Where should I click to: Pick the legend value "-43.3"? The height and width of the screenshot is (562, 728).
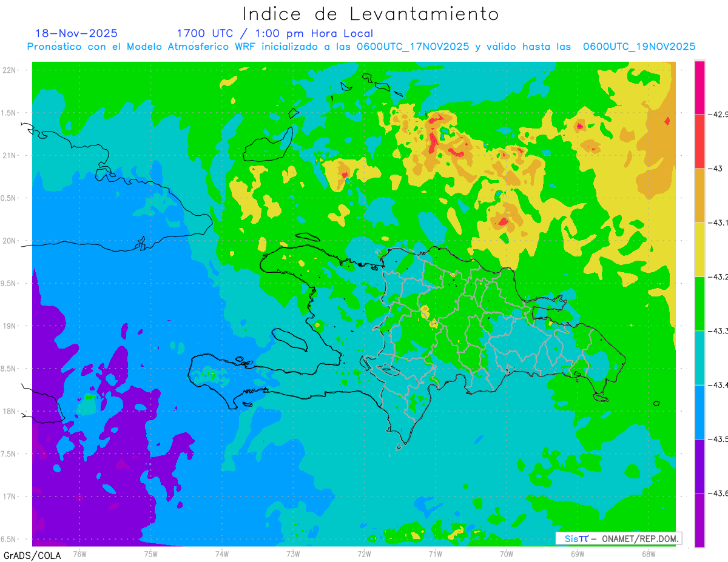[x=718, y=331]
